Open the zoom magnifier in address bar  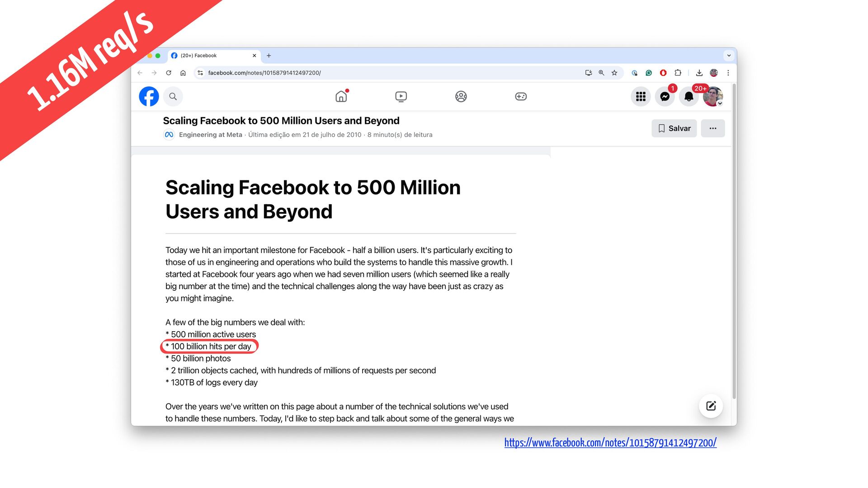coord(601,73)
